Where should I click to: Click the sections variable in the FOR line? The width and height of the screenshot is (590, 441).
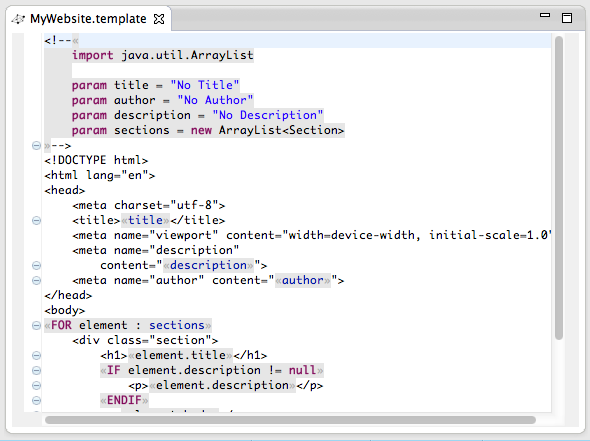tap(176, 325)
